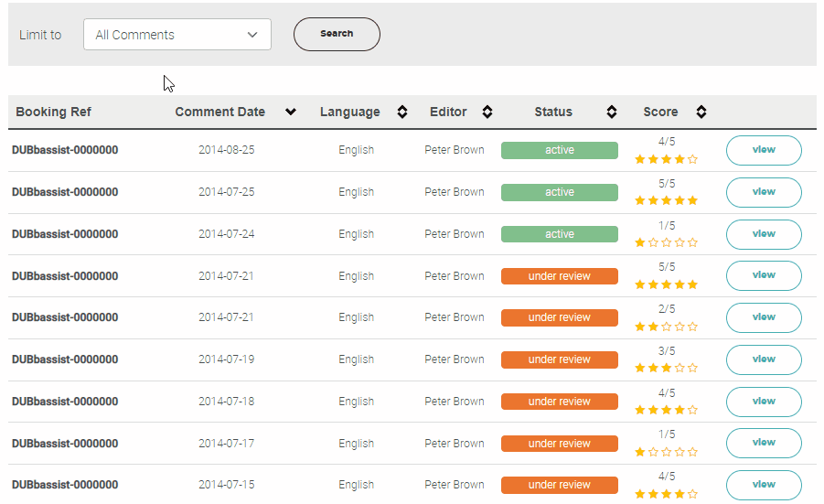
Task: Click the Editor column sort icon
Action: [x=487, y=113]
